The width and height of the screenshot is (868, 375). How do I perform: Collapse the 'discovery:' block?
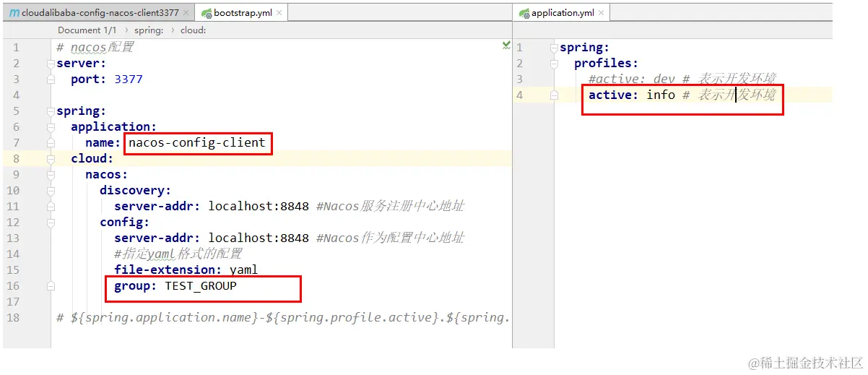click(x=51, y=191)
